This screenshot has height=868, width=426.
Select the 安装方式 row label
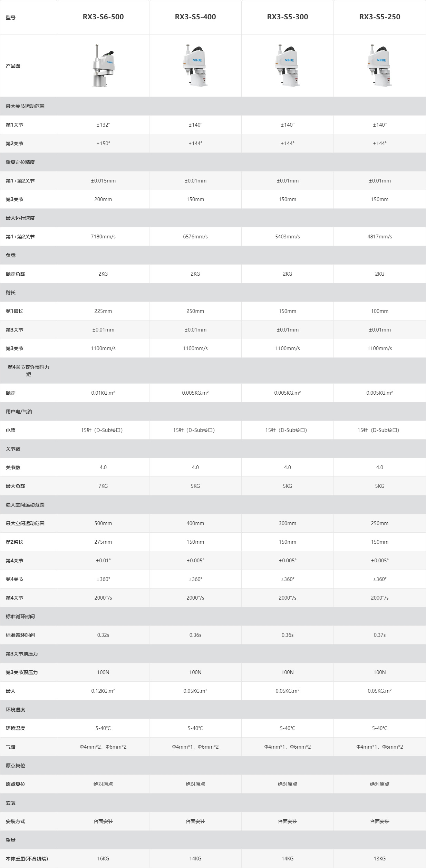29,821
